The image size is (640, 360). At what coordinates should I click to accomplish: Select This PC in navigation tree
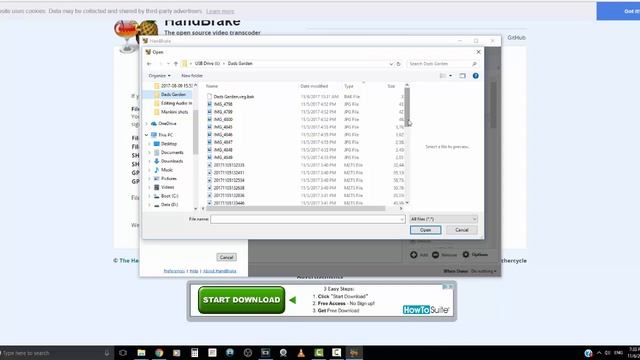click(x=165, y=135)
